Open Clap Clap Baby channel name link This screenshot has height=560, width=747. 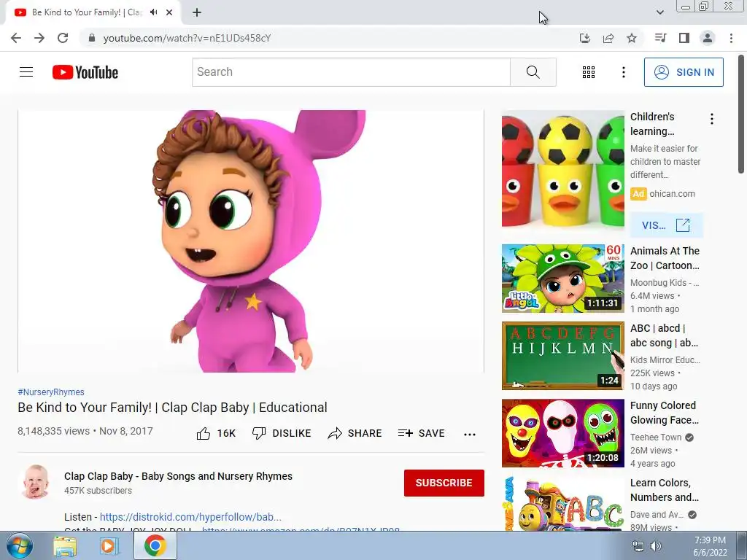pos(178,476)
